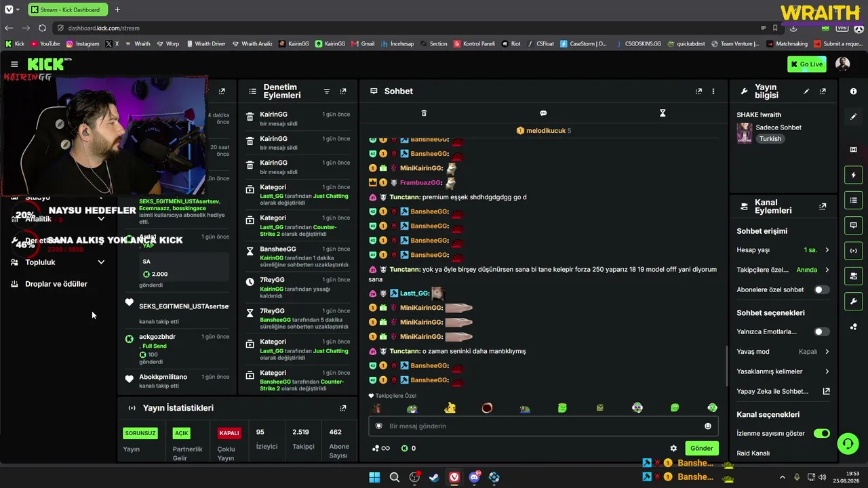This screenshot has width=868, height=488.
Task: Pop out the Yayın bilgisi panel
Action: 823,91
